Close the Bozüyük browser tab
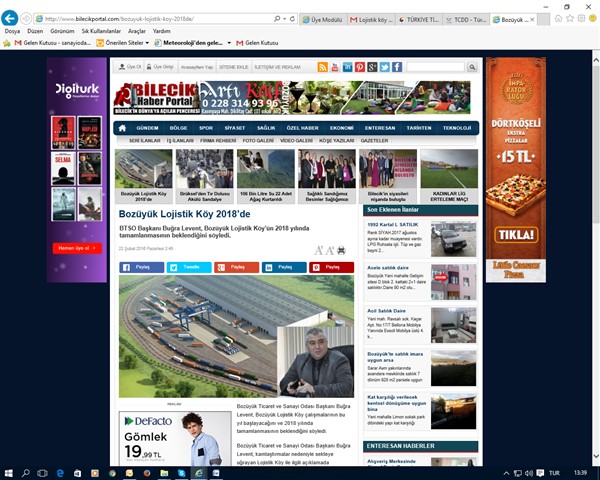Viewport: 600px width, 480px height. click(532, 20)
